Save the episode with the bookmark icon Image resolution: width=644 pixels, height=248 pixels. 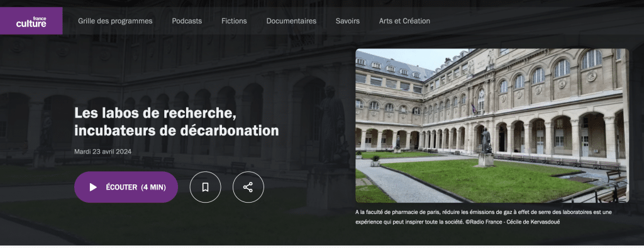click(206, 187)
